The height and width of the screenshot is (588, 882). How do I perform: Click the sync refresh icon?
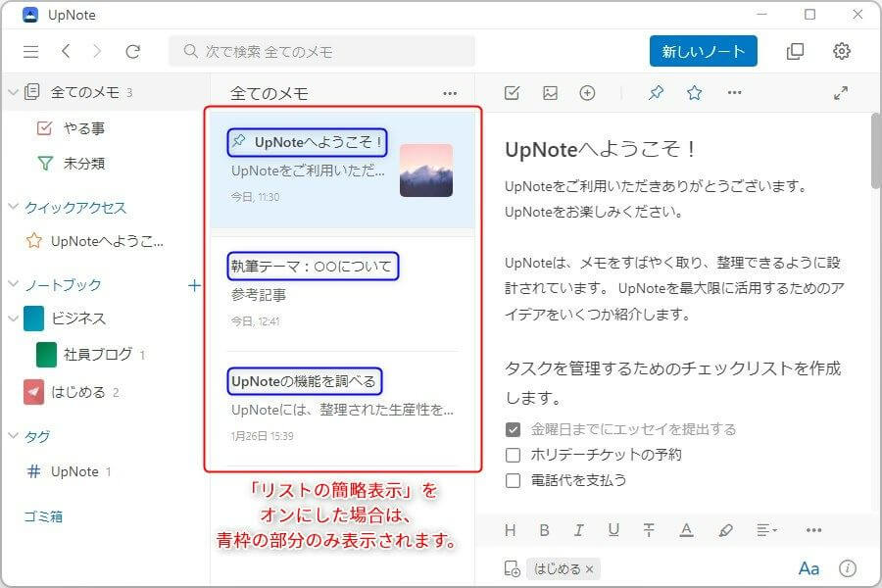[132, 52]
